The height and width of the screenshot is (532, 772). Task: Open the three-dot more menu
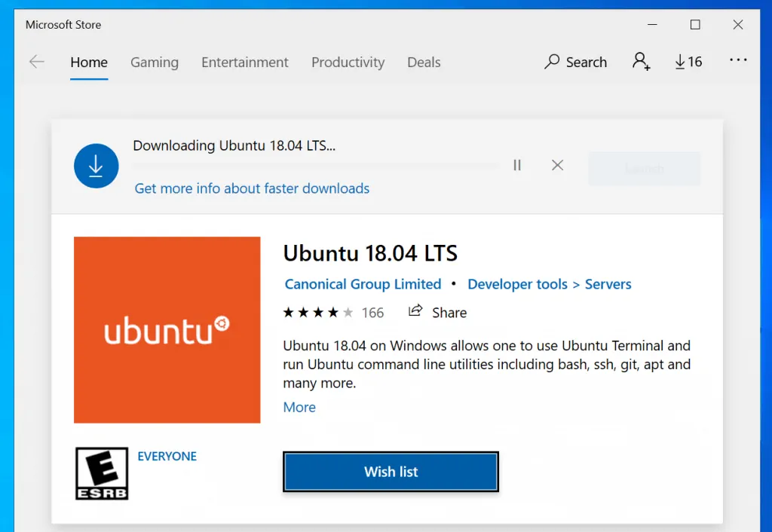[x=738, y=60]
